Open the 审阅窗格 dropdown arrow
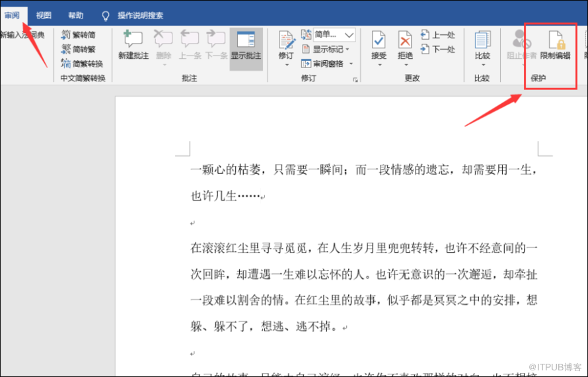 (x=351, y=63)
